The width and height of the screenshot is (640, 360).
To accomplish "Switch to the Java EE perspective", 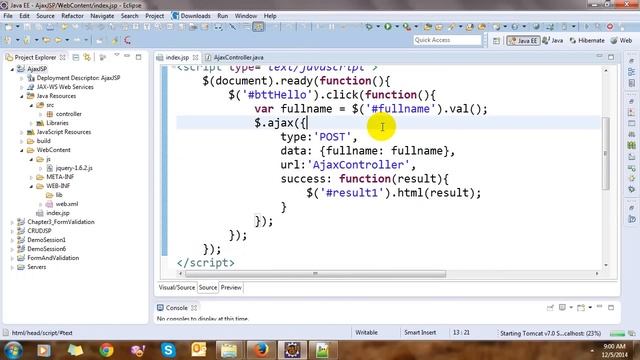I will pos(523,40).
